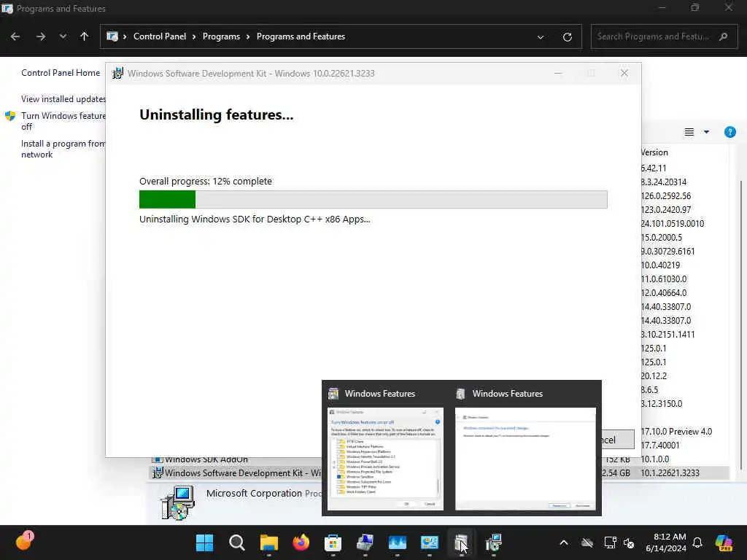Image resolution: width=747 pixels, height=560 pixels.
Task: Go up one level with up arrow
Action: (x=85, y=36)
